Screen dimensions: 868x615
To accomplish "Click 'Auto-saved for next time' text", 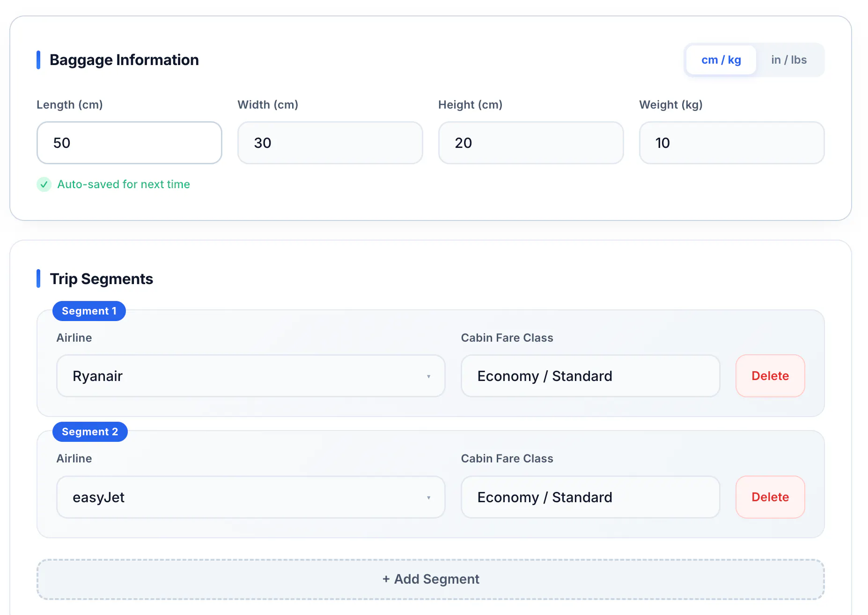I will pyautogui.click(x=124, y=184).
